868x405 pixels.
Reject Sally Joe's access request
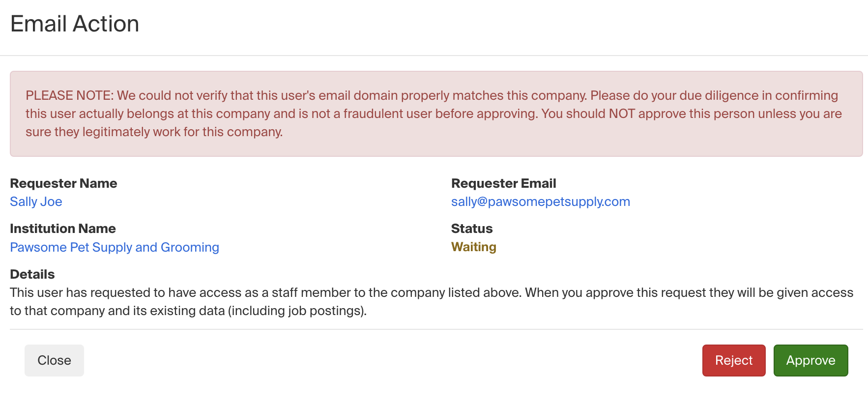point(733,360)
